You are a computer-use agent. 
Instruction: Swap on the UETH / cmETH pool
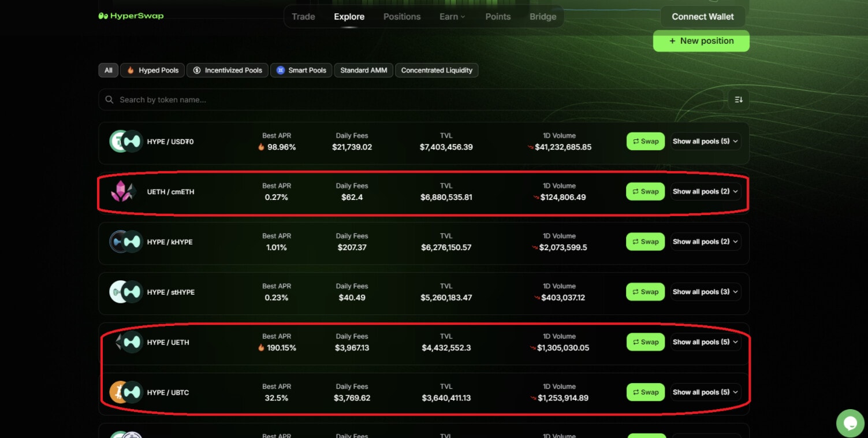[x=645, y=192]
